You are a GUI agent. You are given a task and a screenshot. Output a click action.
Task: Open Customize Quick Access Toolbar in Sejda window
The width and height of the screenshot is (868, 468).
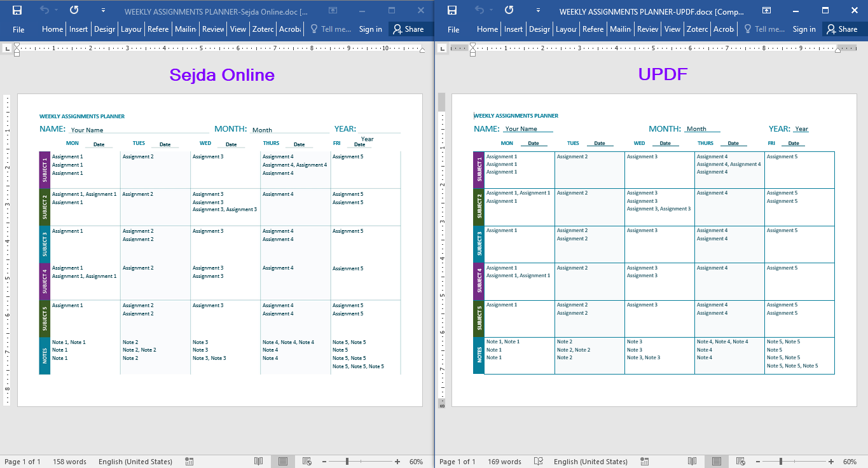[x=103, y=10]
